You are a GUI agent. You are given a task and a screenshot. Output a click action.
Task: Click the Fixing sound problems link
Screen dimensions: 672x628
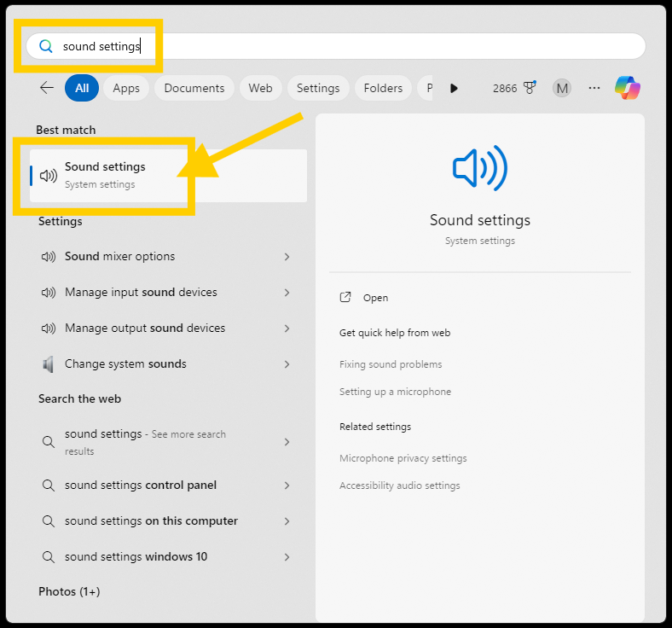(391, 364)
